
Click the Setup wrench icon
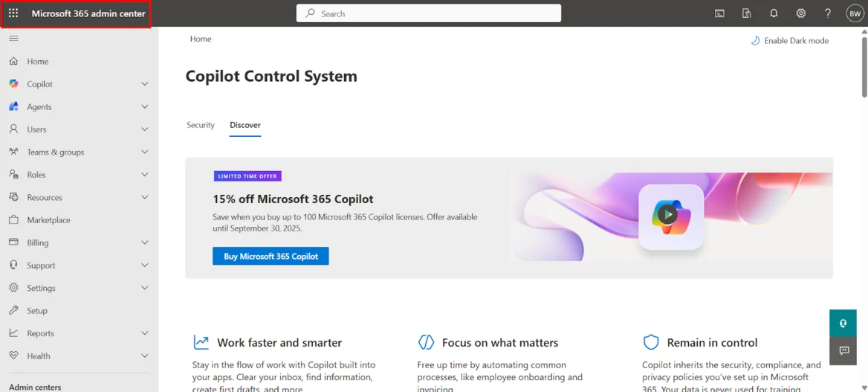point(14,311)
